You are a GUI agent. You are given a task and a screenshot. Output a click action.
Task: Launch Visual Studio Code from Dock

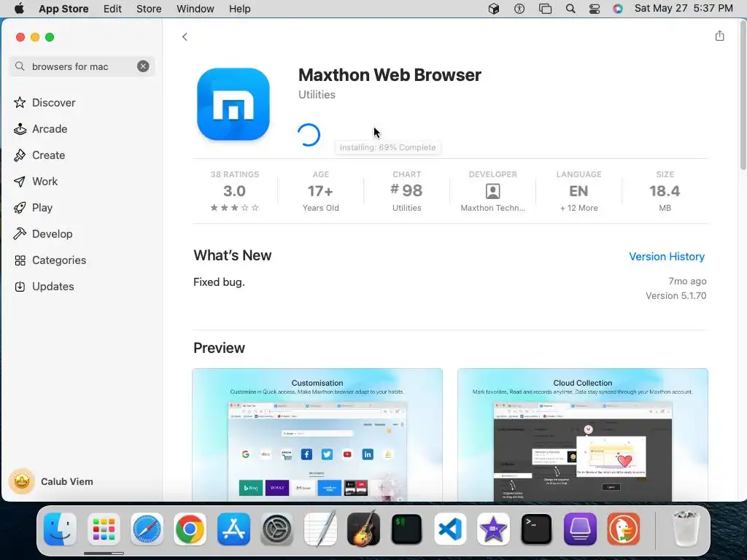pos(449,529)
